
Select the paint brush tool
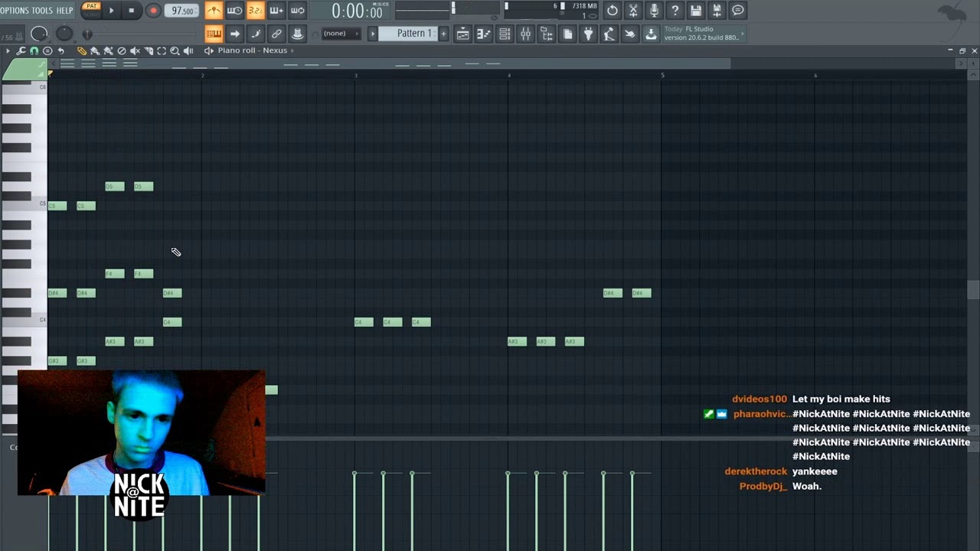[95, 51]
